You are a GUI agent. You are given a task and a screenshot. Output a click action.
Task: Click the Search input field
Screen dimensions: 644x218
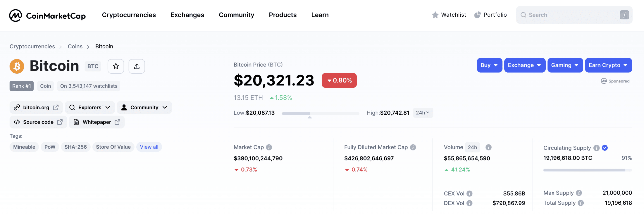pos(574,15)
